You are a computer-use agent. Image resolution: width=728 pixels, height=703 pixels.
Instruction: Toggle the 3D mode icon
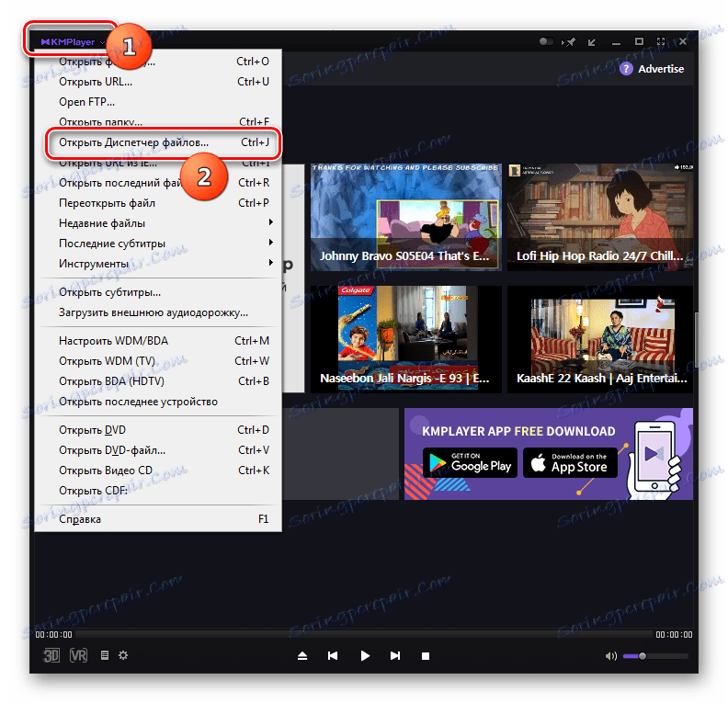tap(51, 655)
